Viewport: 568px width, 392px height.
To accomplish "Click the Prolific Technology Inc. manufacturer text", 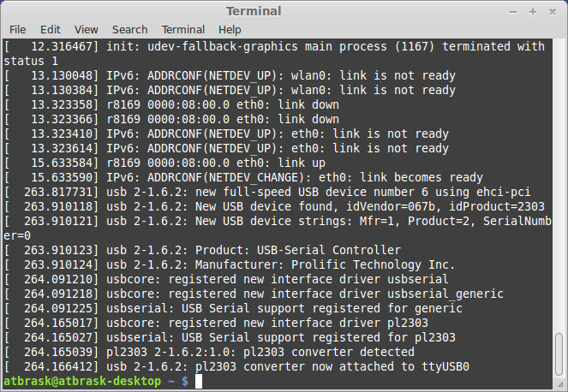I will [x=373, y=265].
